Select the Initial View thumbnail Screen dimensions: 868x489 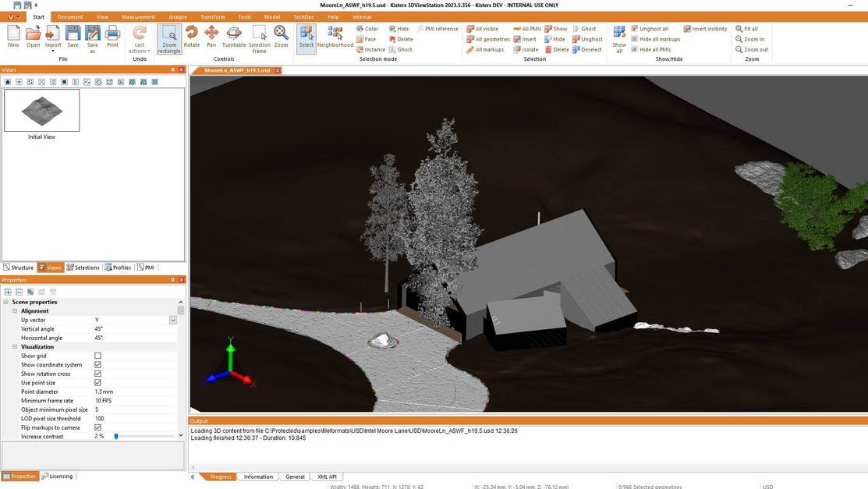coord(41,110)
